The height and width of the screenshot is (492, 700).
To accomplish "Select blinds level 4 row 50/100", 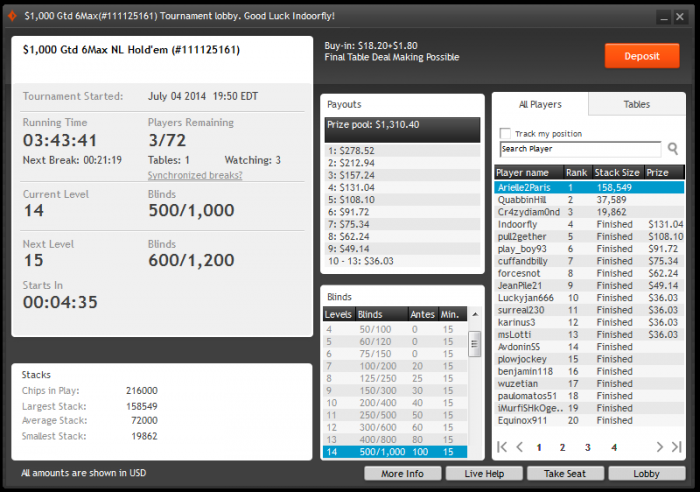I will pyautogui.click(x=395, y=329).
